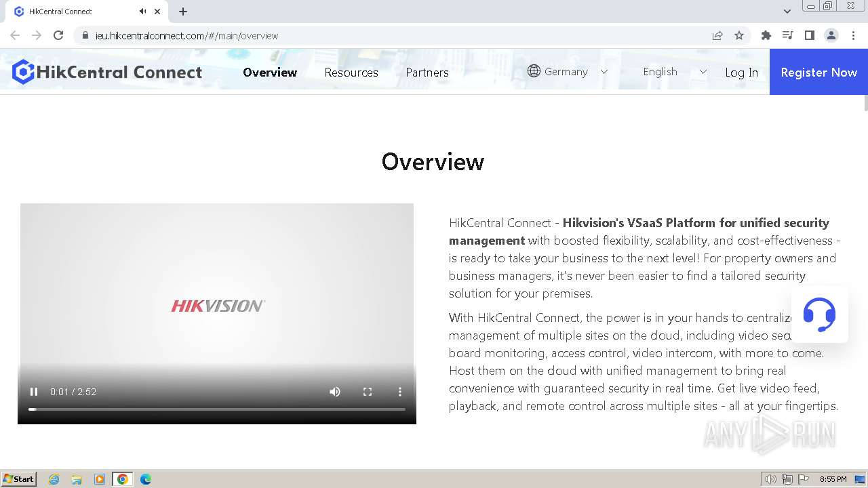868x488 pixels.
Task: Go forward in browser history
Action: click(37, 35)
